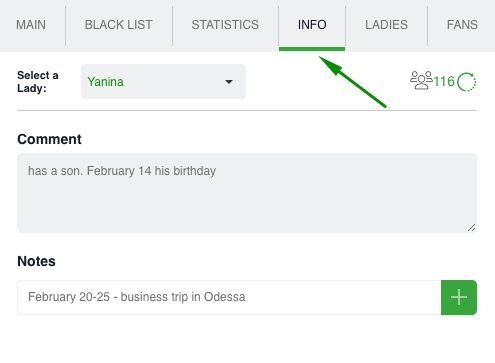This screenshot has width=495, height=363.
Task: Click the group of people icon
Action: click(x=421, y=80)
